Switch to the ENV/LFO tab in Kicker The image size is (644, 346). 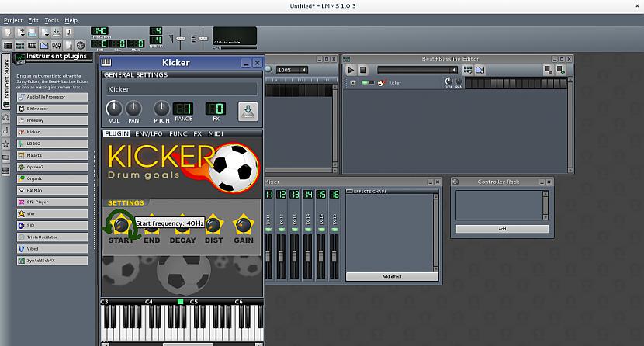149,133
